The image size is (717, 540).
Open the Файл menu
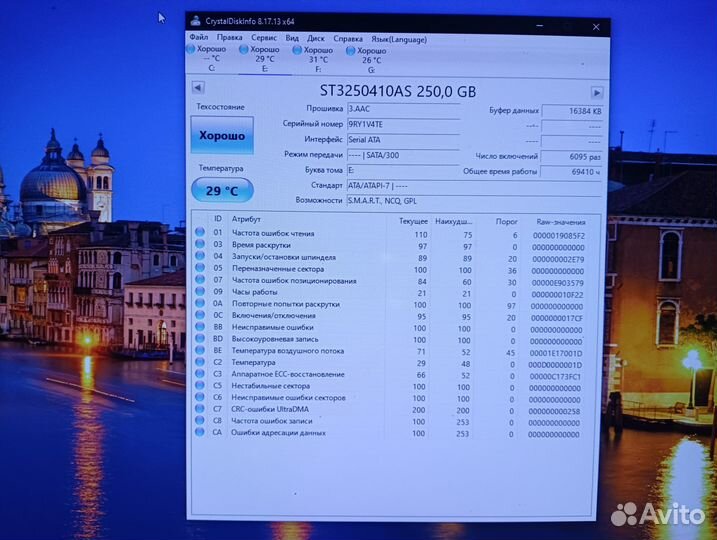coord(198,37)
